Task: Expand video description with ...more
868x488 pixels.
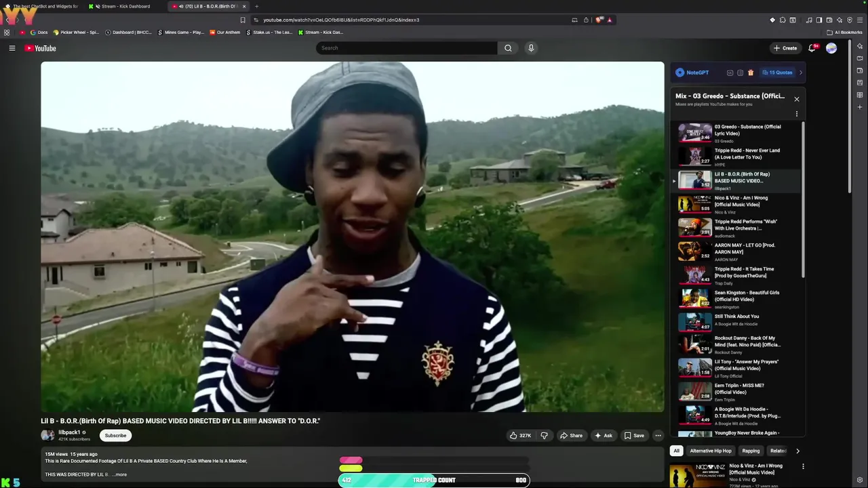Action: pos(119,474)
